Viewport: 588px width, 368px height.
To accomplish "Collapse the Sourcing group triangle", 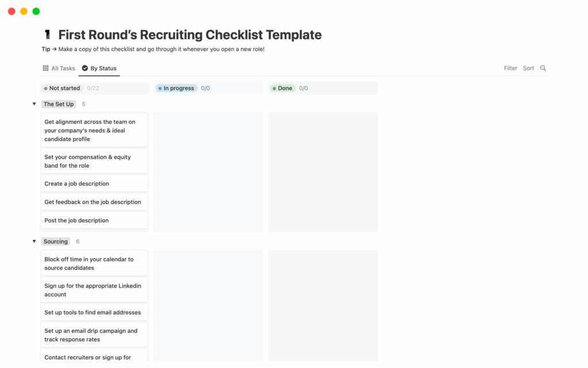I will 34,241.
